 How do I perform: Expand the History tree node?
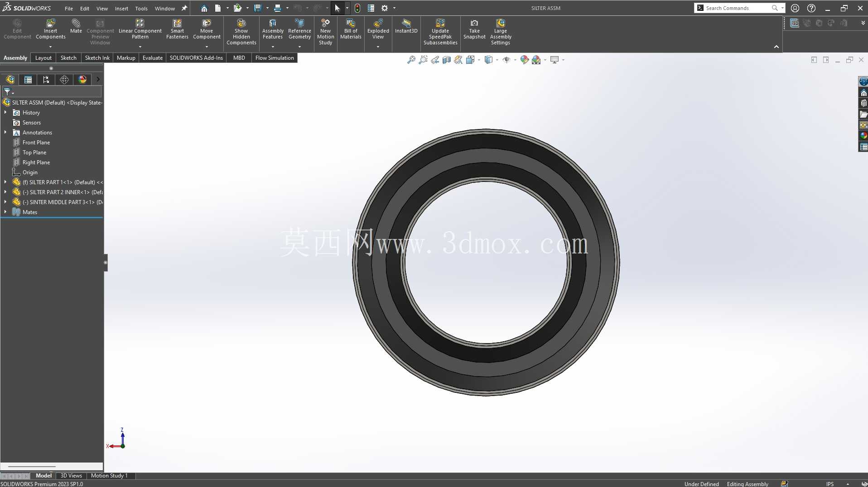tap(5, 112)
